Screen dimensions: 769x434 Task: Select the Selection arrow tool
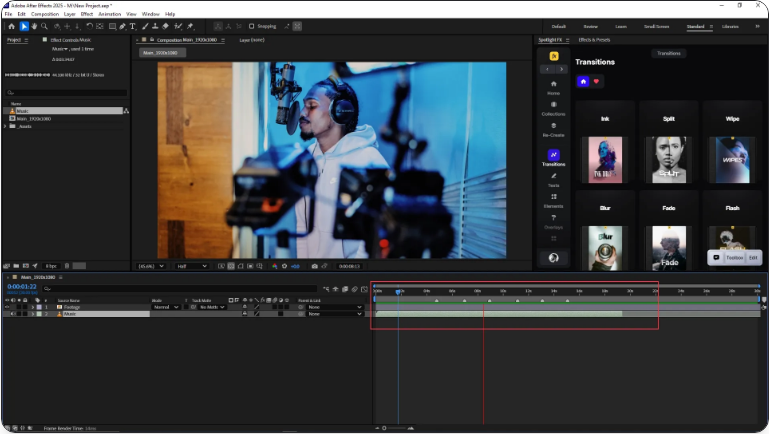[x=24, y=26]
